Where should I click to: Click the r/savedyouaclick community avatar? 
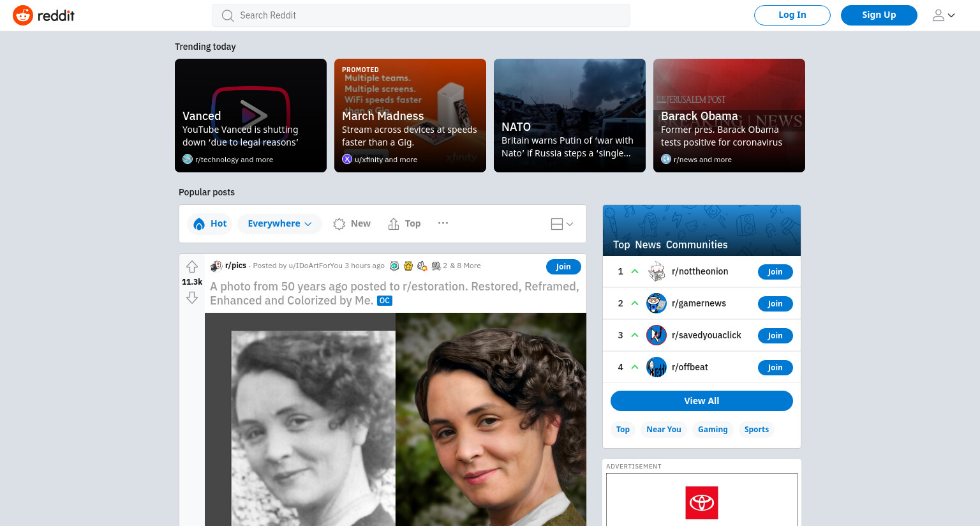click(657, 335)
